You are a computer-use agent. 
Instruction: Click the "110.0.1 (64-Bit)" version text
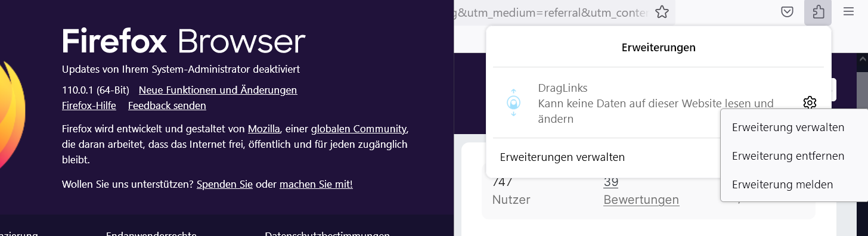click(x=95, y=90)
